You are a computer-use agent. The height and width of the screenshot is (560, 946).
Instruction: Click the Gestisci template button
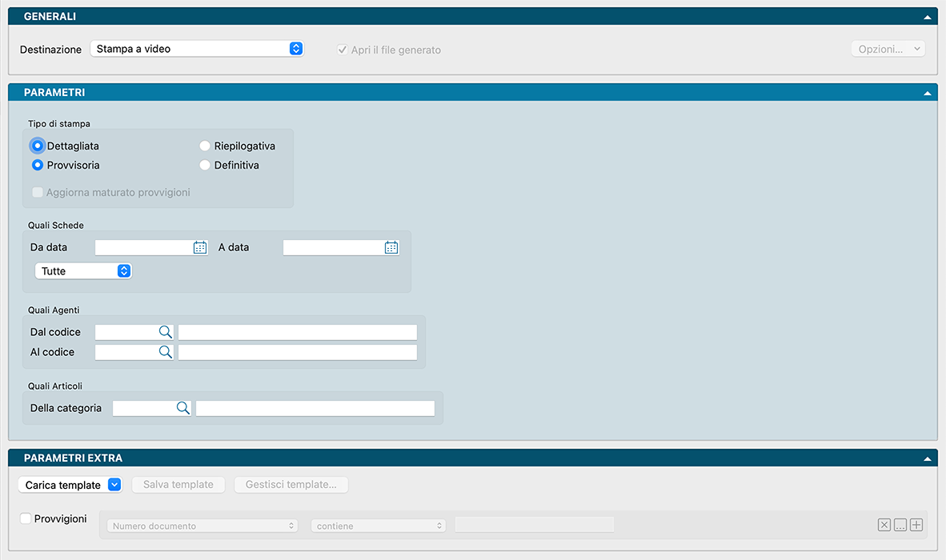click(x=291, y=485)
